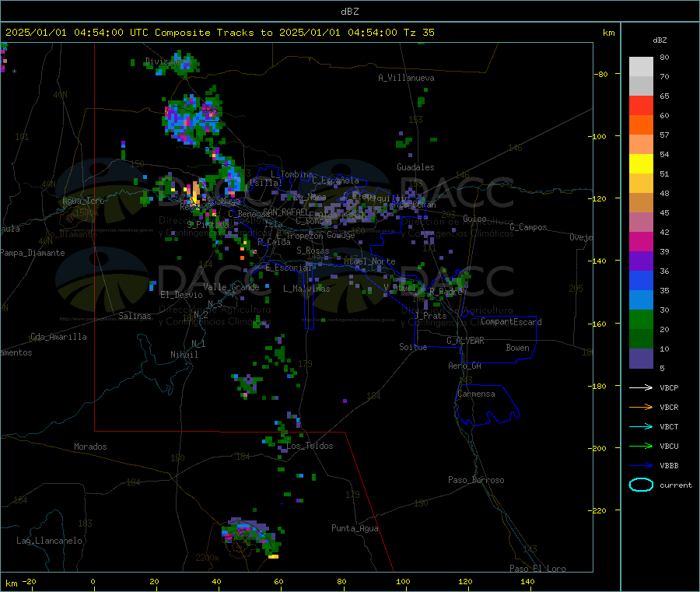Click the cyan 'current' ellipse legend icon

(x=641, y=485)
